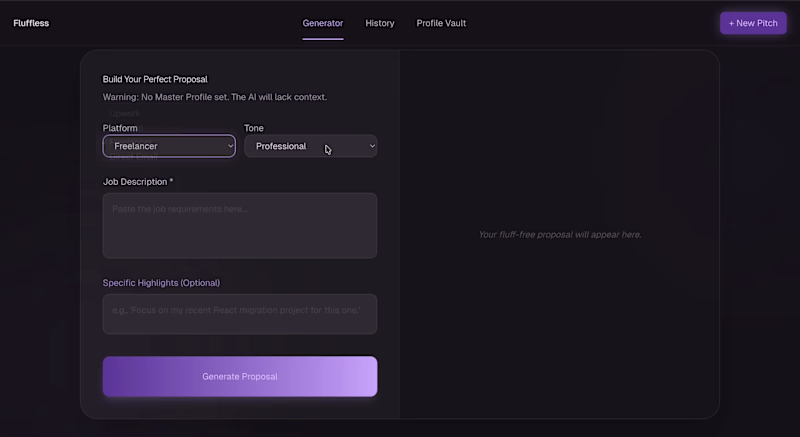800x437 pixels.
Task: Click the Specific Highlights (Optional) label
Action: pyautogui.click(x=161, y=283)
